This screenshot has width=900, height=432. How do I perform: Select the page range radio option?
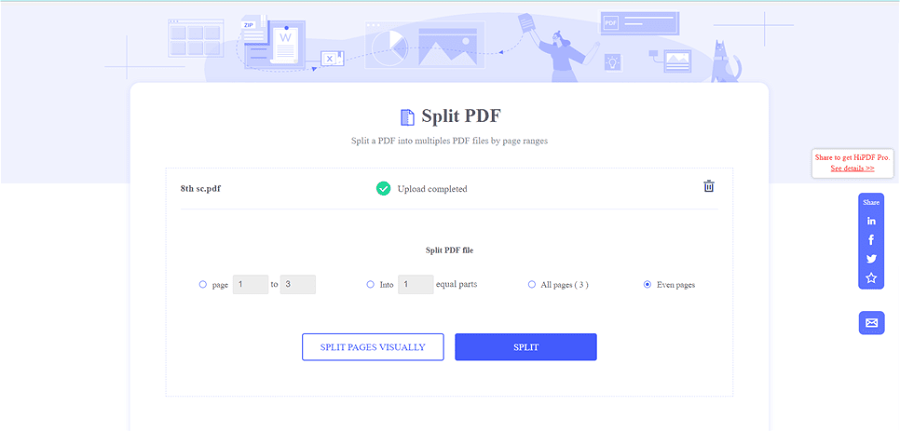click(x=203, y=285)
